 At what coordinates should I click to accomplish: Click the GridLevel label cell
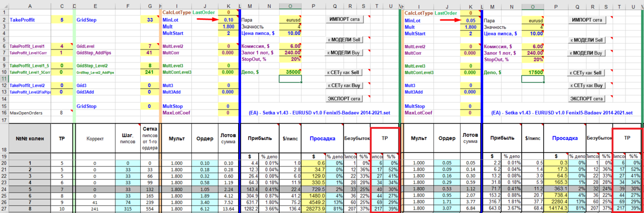click(96, 46)
